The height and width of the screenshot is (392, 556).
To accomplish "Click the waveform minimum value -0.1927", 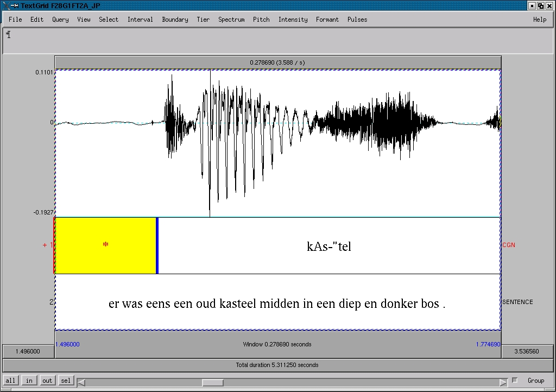I will (x=43, y=212).
